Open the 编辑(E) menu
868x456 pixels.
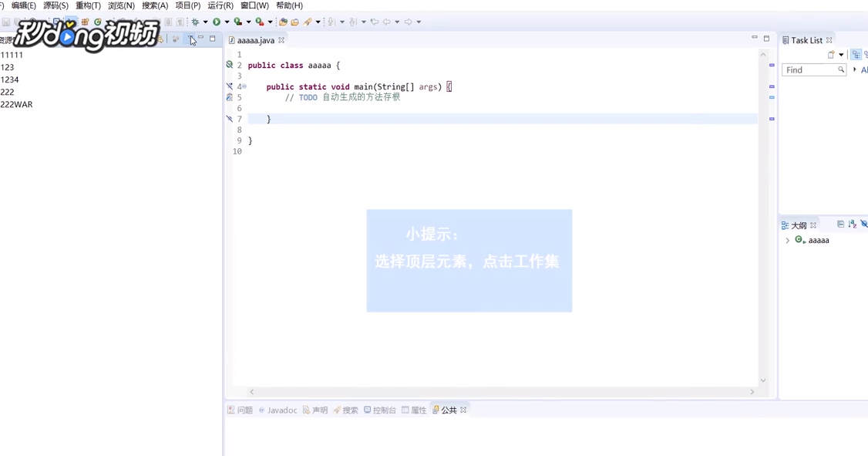pyautogui.click(x=24, y=5)
